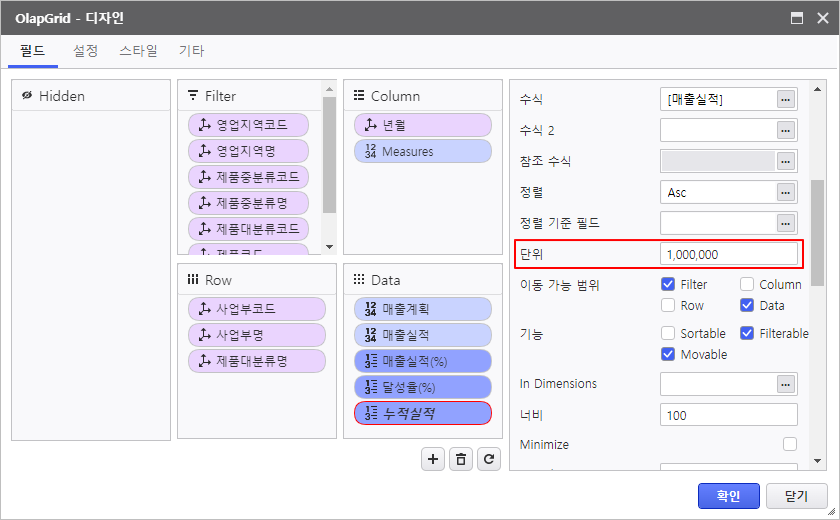Open the 수식 2 ellipsis button
Screen dimensions: 840x520
point(786,130)
